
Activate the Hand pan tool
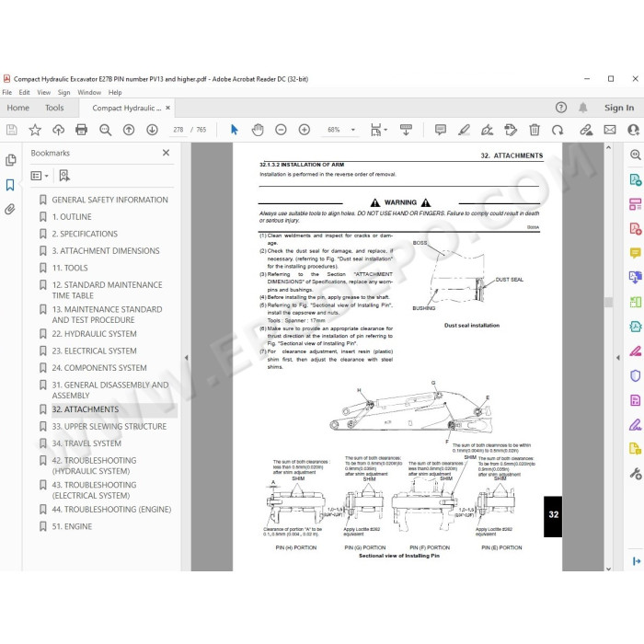pos(258,130)
